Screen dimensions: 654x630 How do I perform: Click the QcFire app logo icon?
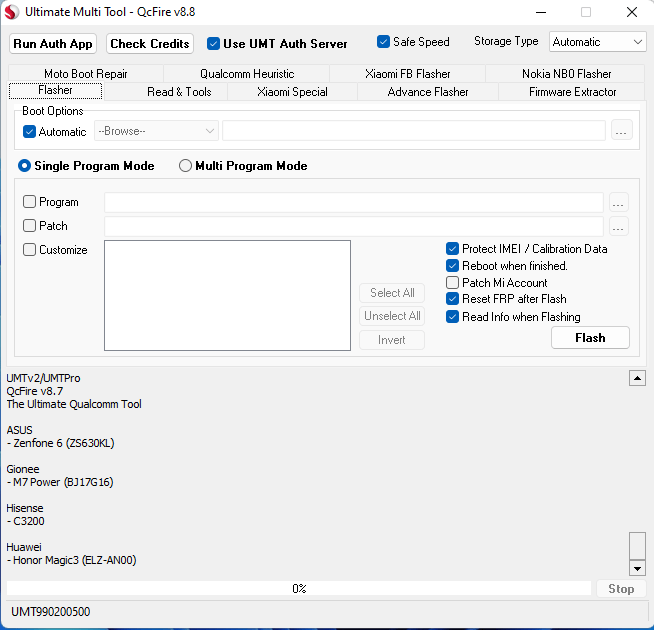[11, 12]
